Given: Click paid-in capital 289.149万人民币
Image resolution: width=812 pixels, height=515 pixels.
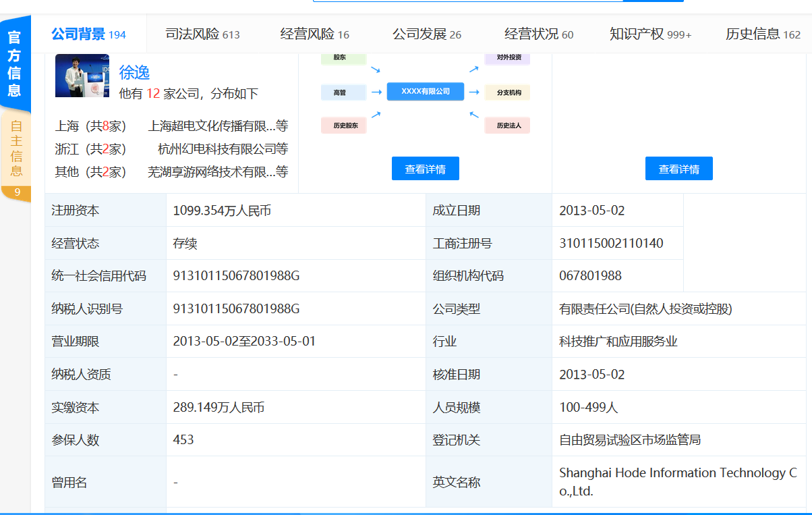Looking at the screenshot, I should (219, 407).
